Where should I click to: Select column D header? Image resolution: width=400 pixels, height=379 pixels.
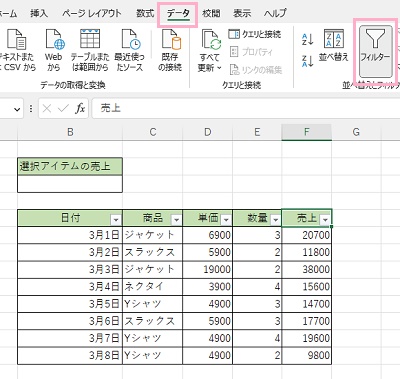tap(208, 132)
